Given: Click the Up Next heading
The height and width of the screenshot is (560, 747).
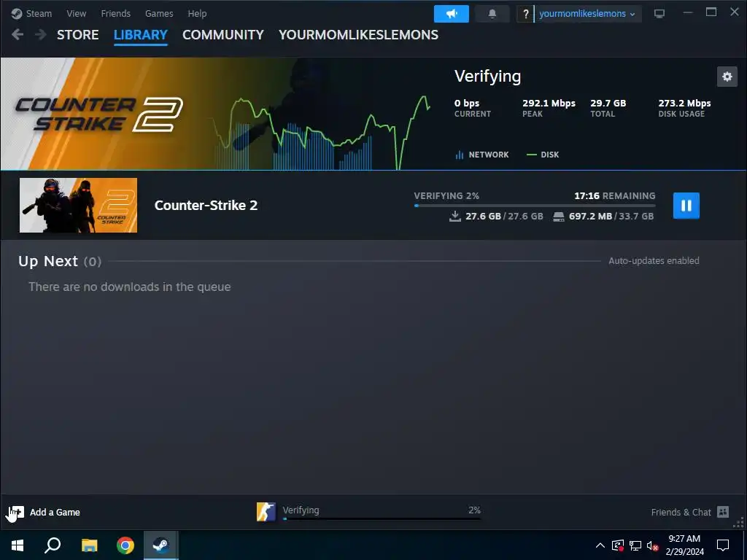Looking at the screenshot, I should 60,261.
